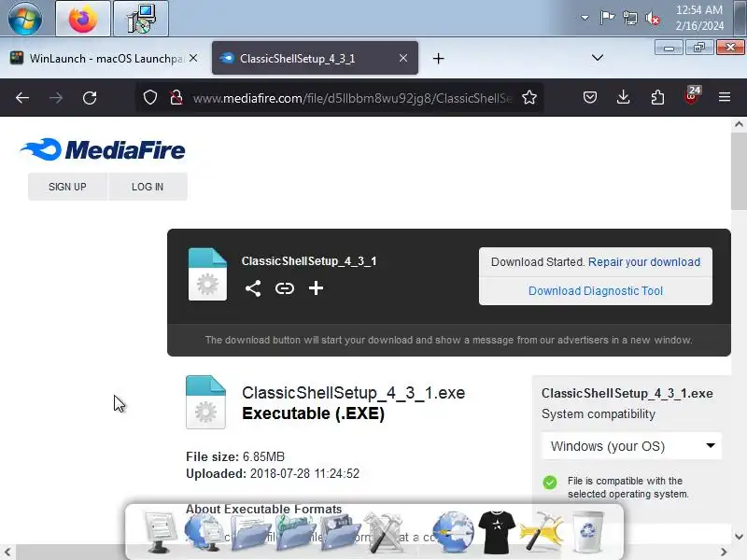Add file to my MediaFire account
Viewport: 747px width, 560px height.
click(x=316, y=288)
